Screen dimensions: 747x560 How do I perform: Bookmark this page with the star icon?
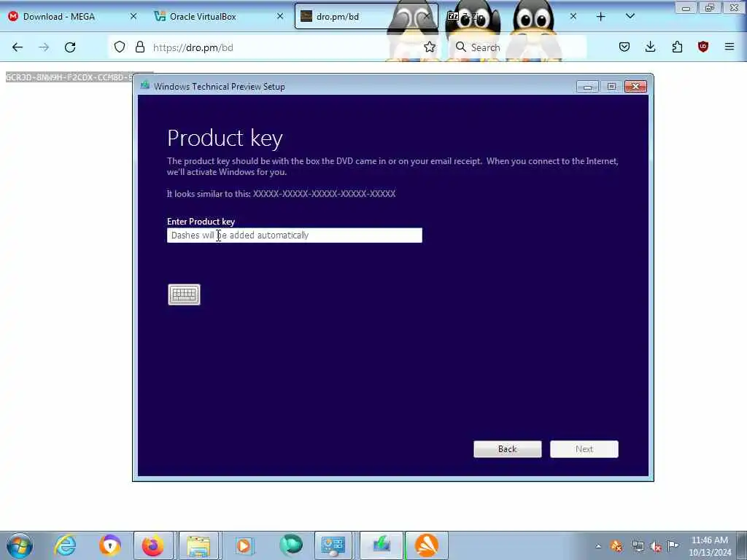(429, 47)
